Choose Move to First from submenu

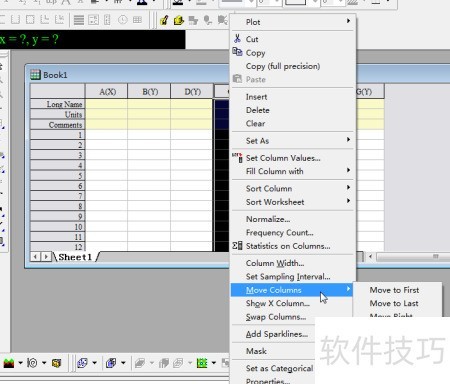click(x=394, y=290)
